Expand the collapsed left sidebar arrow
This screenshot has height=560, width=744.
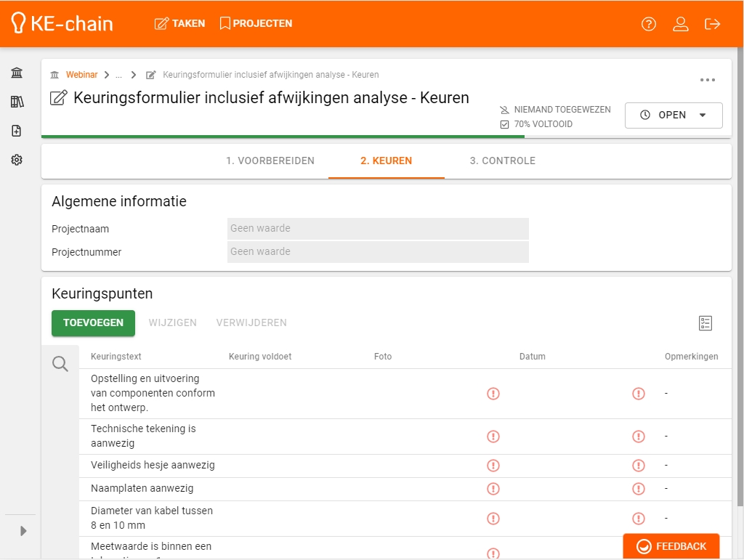(x=23, y=531)
